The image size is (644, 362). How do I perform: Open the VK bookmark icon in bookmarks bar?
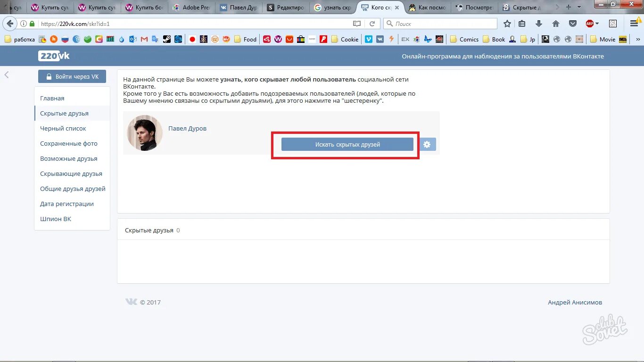(380, 40)
